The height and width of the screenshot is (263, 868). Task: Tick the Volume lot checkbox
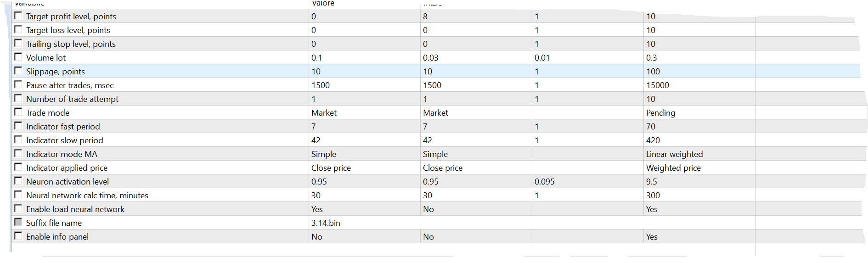click(x=18, y=57)
